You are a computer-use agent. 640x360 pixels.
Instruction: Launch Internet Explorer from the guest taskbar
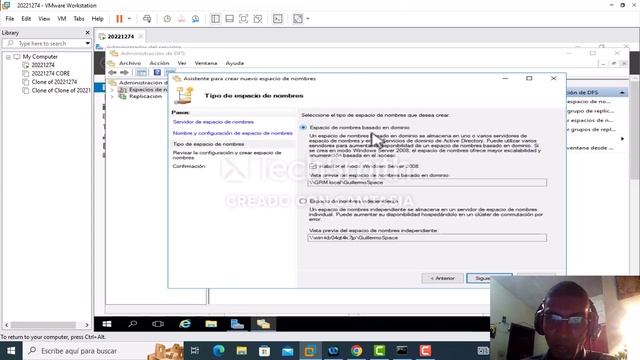pos(185,324)
